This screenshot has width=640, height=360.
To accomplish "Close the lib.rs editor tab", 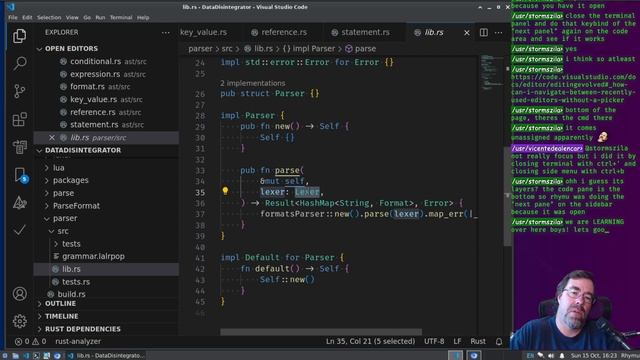I will (467, 33).
